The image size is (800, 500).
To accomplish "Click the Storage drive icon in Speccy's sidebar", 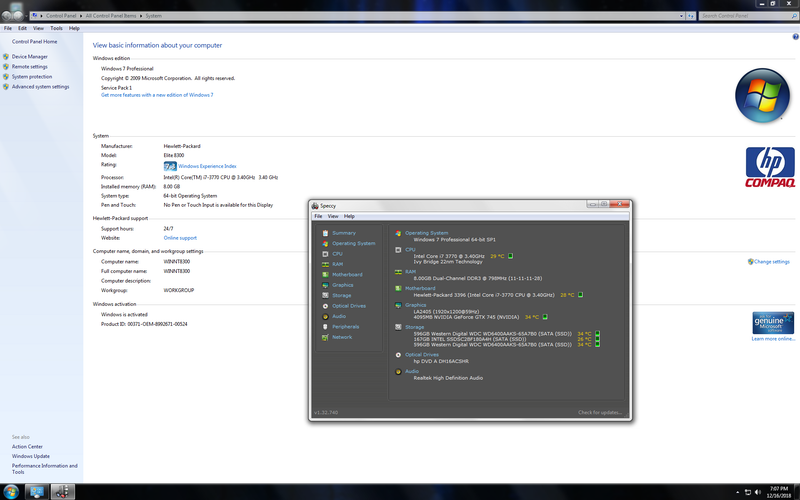I will click(325, 295).
